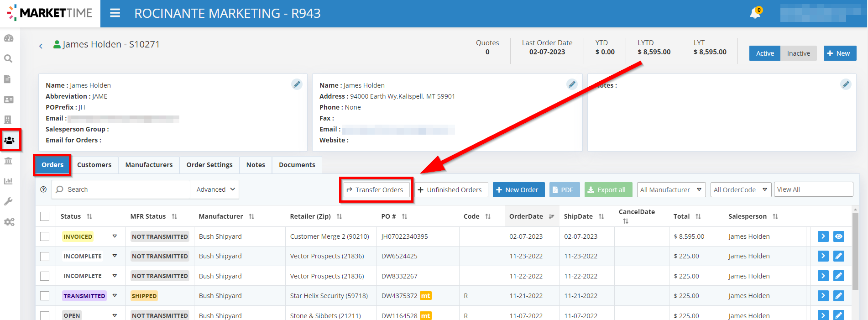Open the wrench tools sidebar icon
Image resolution: width=868 pixels, height=320 pixels.
tap(8, 201)
